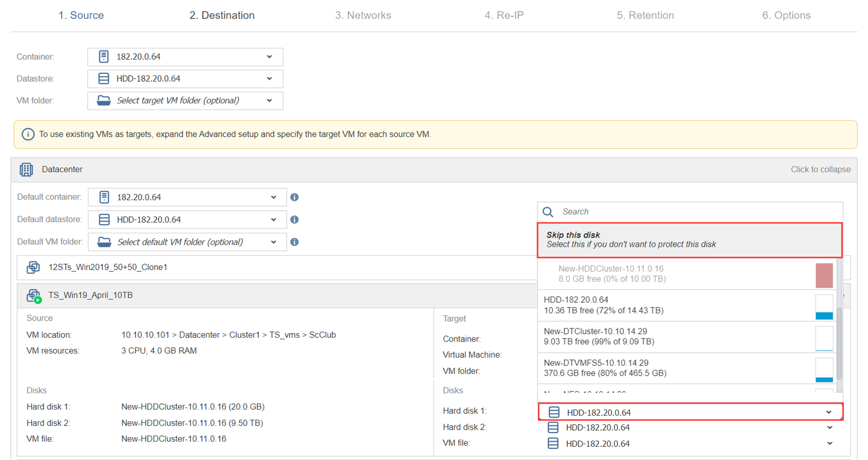
Task: Switch to the 3. Networks step
Action: click(x=363, y=15)
